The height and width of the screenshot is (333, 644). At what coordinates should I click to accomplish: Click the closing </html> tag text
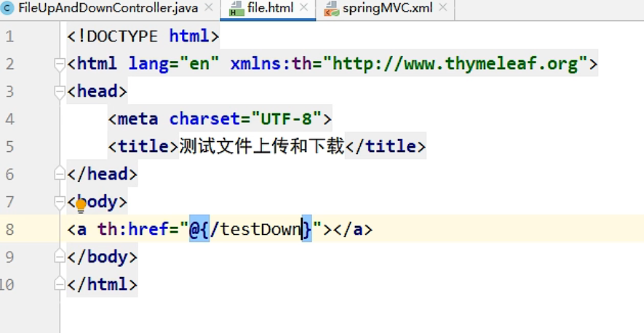(103, 284)
